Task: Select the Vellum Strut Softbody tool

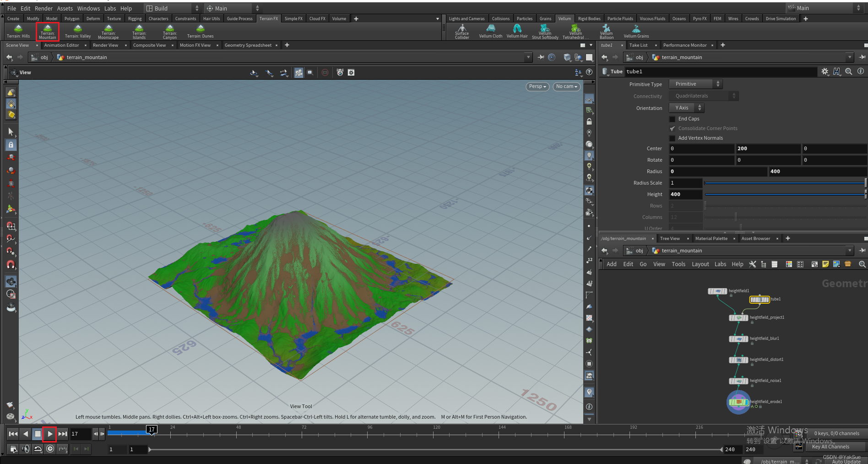Action: click(545, 32)
